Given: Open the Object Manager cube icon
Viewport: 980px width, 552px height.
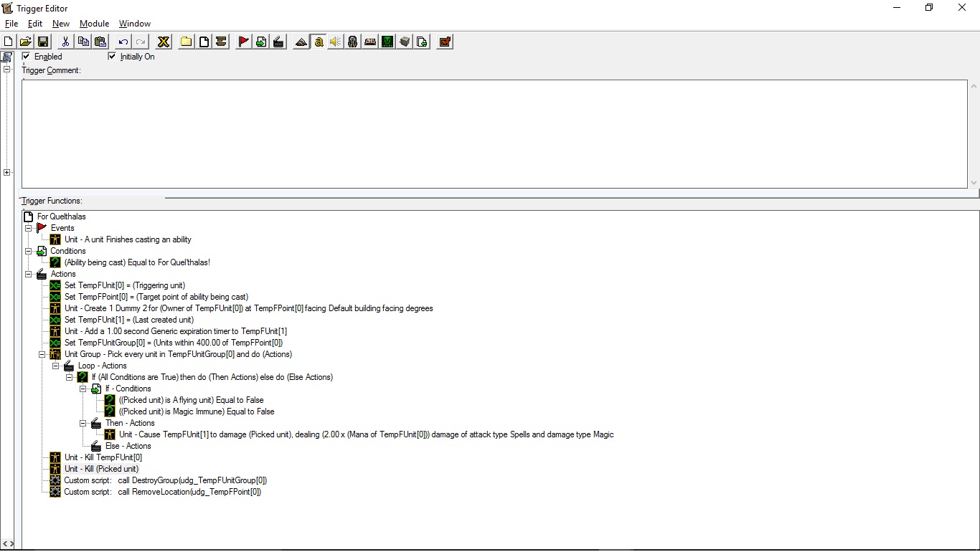Looking at the screenshot, I should tap(405, 42).
